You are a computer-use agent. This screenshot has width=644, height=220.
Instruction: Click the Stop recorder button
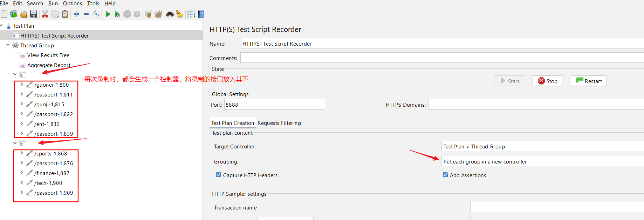tap(547, 81)
